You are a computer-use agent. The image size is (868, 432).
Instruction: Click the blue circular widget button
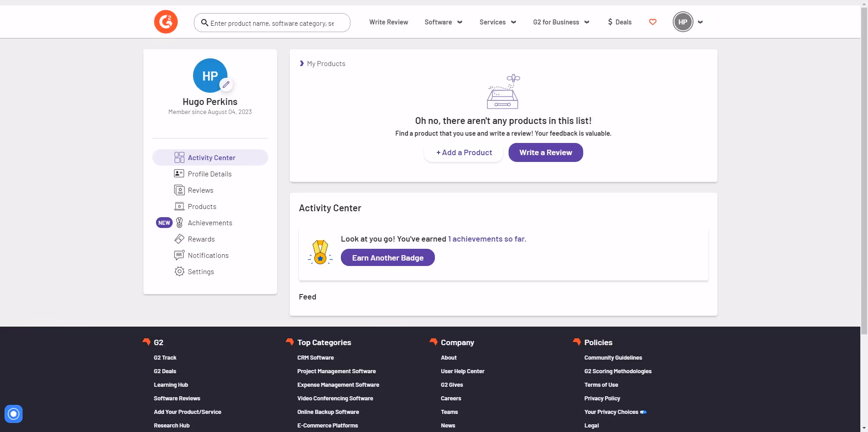point(14,414)
